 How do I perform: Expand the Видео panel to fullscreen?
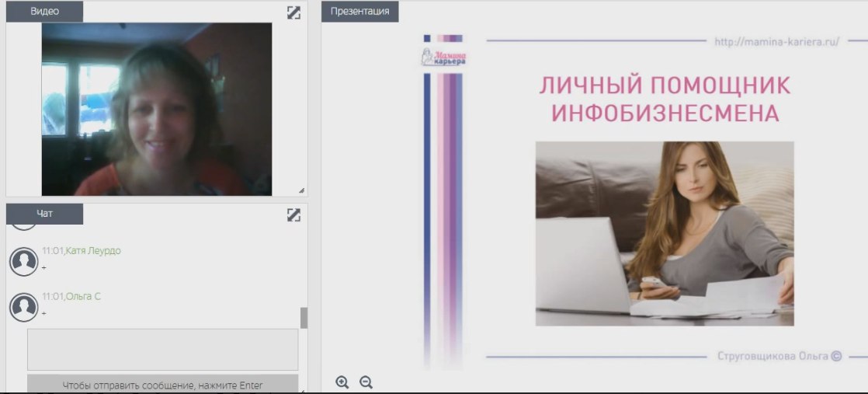pyautogui.click(x=293, y=12)
